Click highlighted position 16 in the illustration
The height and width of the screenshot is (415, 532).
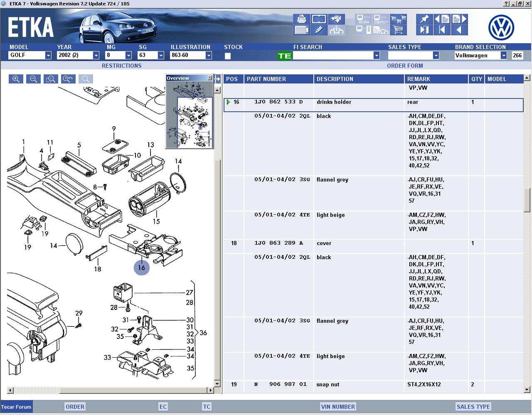pos(141,268)
